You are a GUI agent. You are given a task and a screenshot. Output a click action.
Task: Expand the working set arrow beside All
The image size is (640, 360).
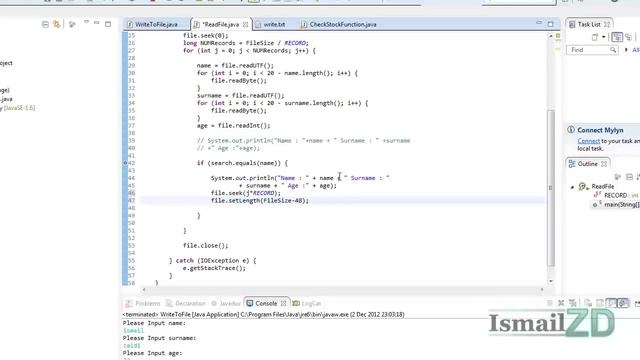(x=626, y=50)
